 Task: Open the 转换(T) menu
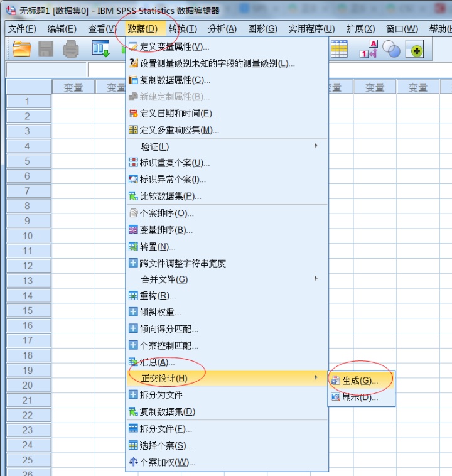(x=183, y=29)
